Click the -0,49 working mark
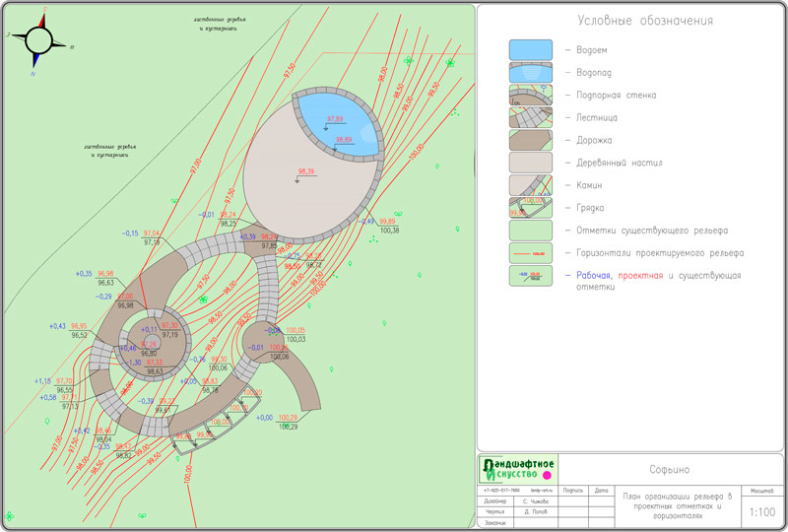 (x=365, y=222)
